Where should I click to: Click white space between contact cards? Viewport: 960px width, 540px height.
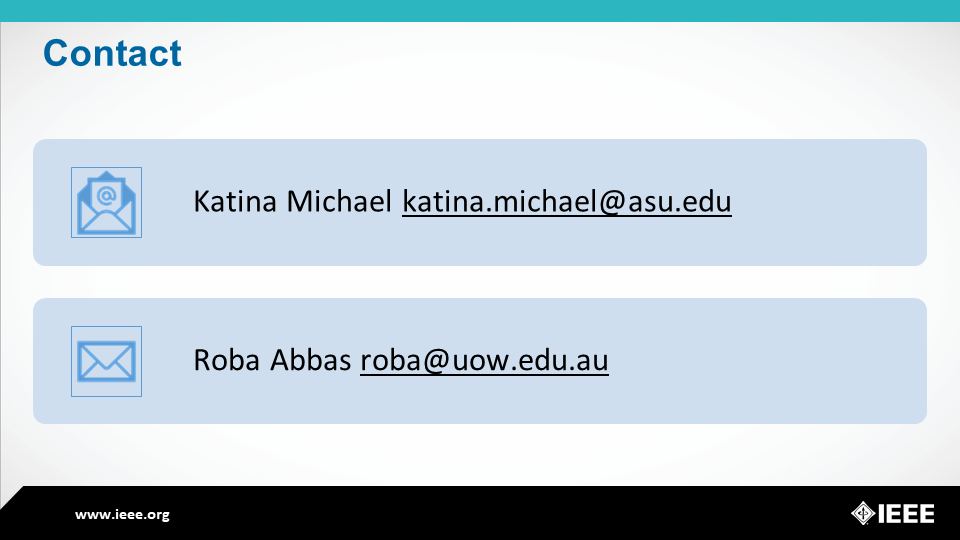(480, 282)
